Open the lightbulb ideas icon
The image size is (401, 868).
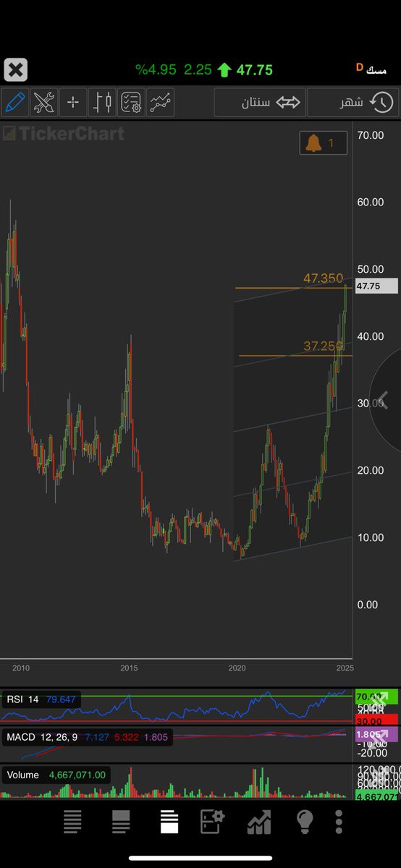[305, 822]
